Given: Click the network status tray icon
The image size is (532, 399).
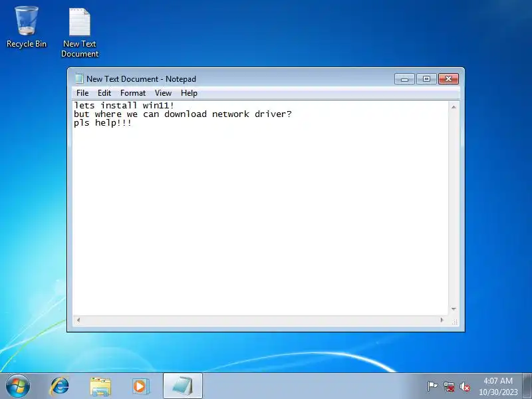Looking at the screenshot, I should (x=449, y=386).
